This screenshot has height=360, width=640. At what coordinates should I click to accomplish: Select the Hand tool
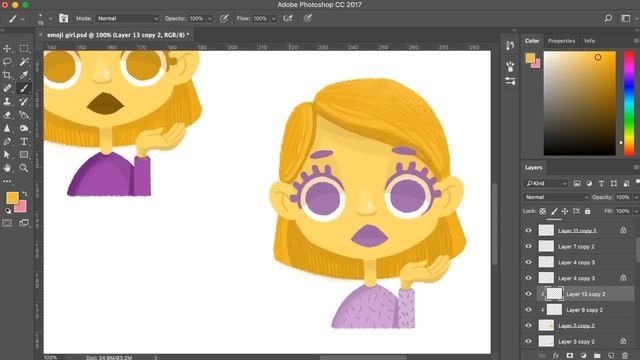(x=7, y=168)
